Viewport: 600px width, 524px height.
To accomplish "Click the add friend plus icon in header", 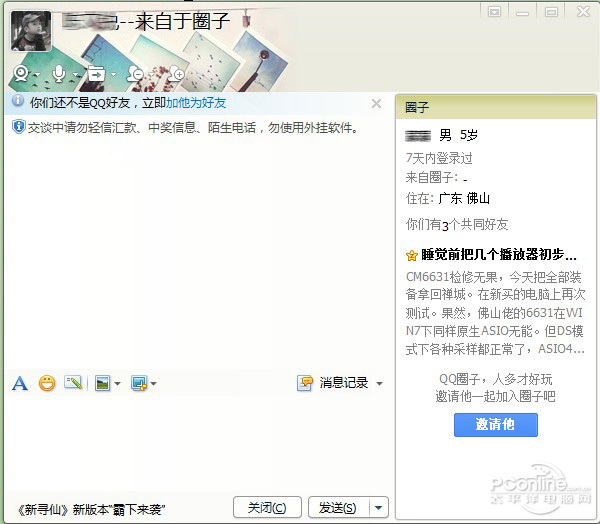I will (x=176, y=73).
